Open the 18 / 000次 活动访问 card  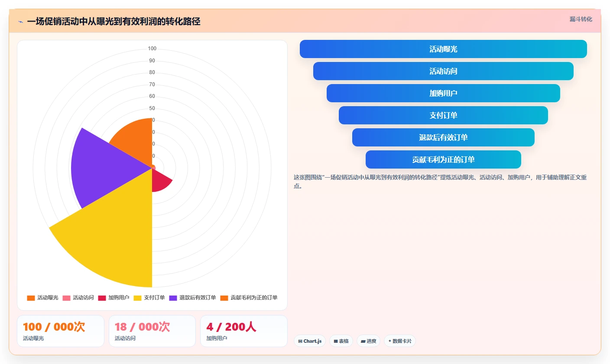click(152, 331)
